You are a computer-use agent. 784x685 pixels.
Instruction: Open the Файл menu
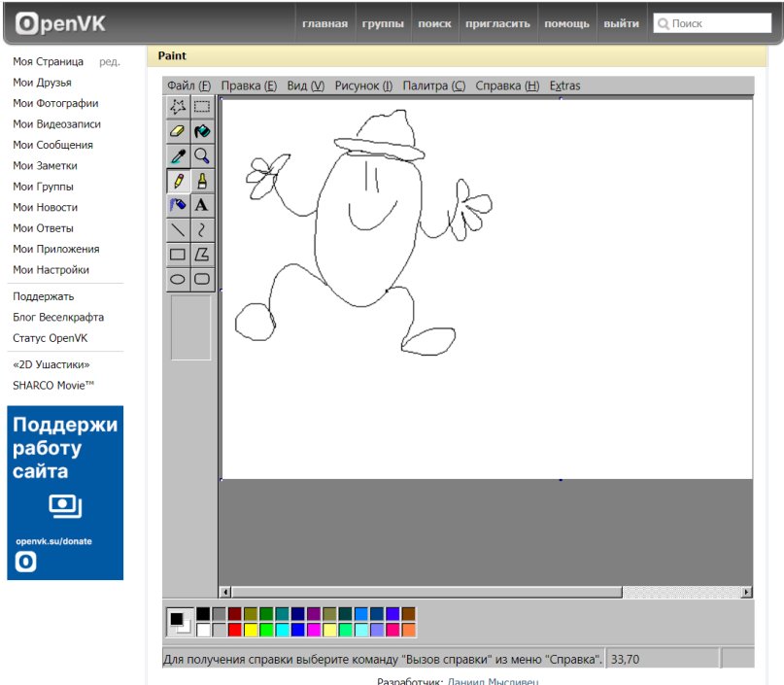pos(188,86)
